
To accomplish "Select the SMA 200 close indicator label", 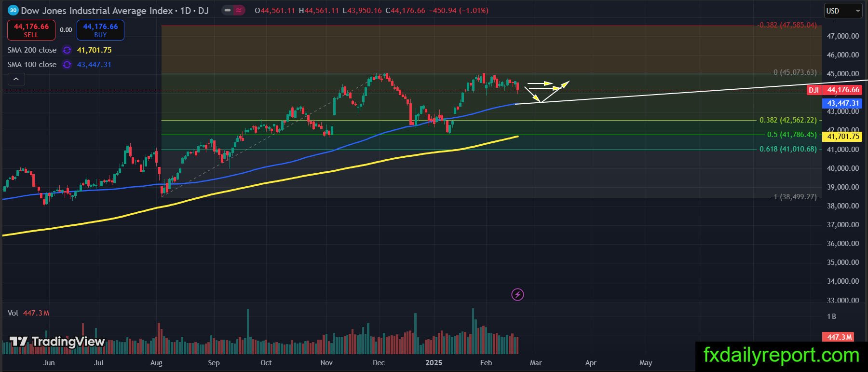I will tap(32, 50).
